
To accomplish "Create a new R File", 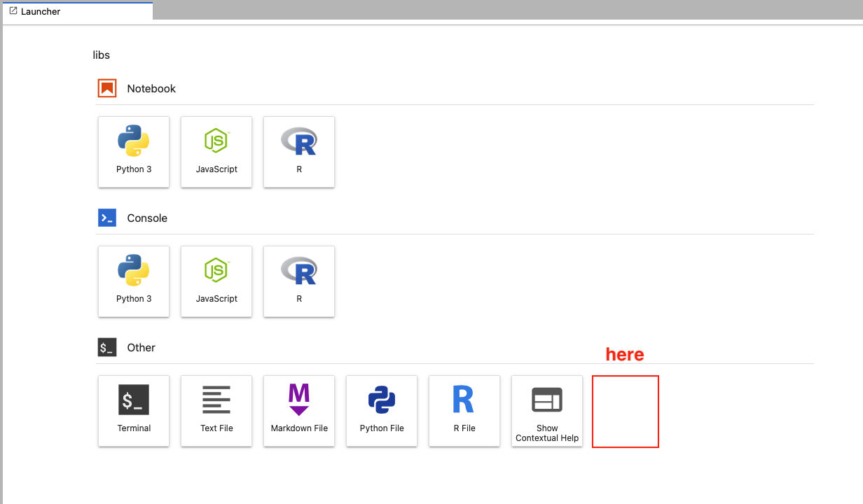I will [x=464, y=411].
